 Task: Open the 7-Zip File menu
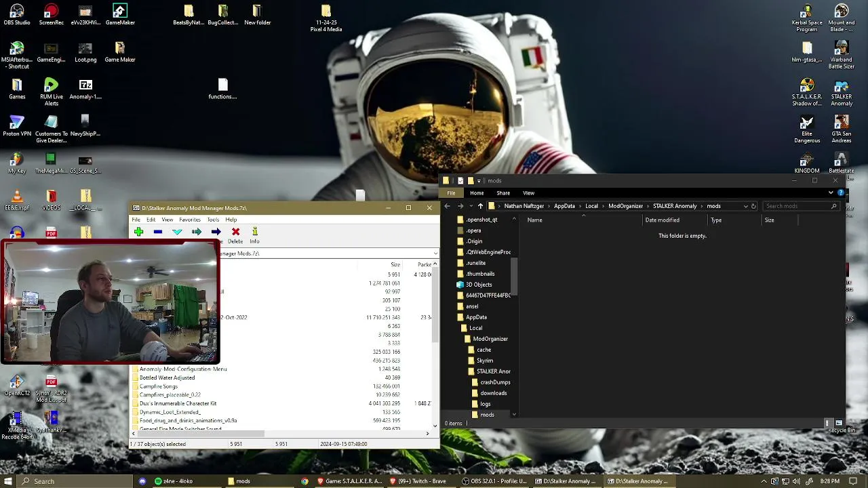136,220
